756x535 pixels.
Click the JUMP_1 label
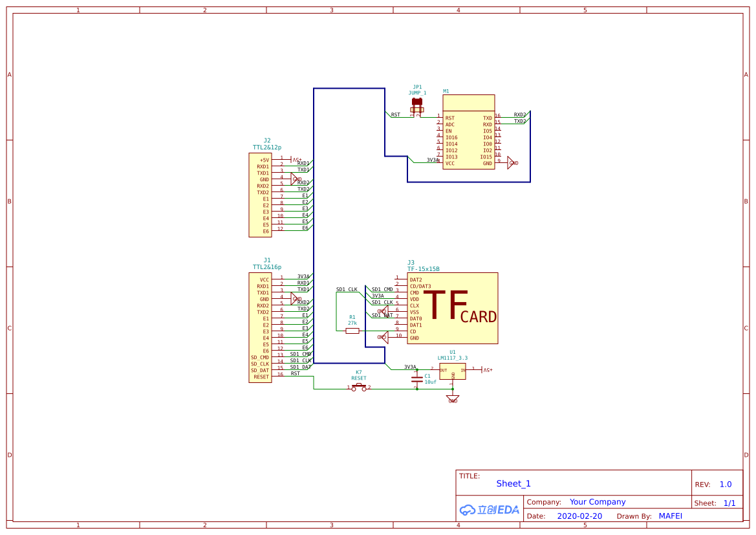click(x=417, y=93)
